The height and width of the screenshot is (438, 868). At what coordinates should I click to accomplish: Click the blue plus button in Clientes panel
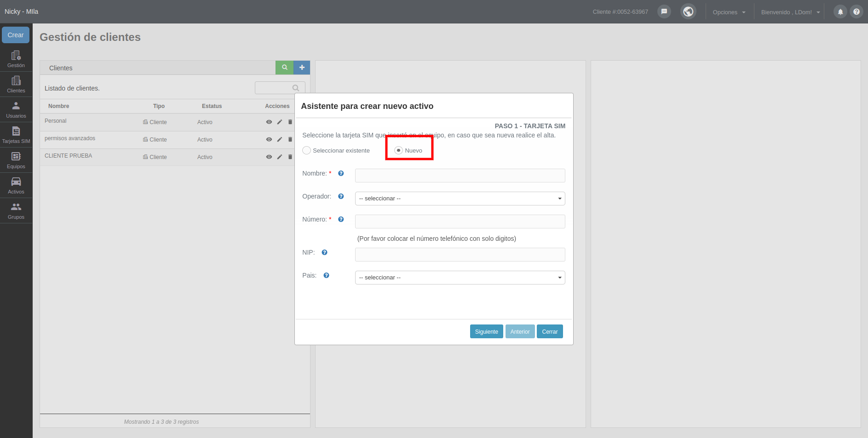(302, 68)
